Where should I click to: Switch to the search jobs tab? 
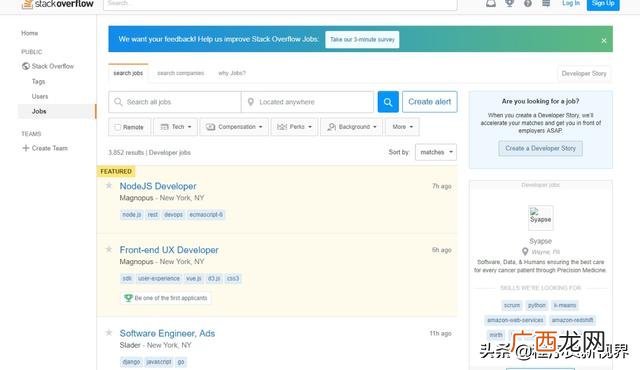point(128,73)
